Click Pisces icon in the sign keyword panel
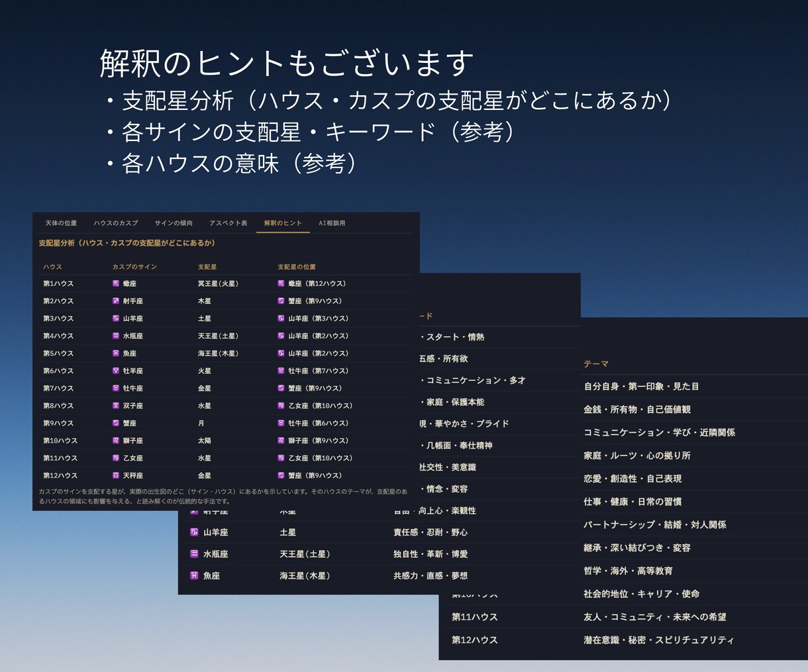The height and width of the screenshot is (672, 808). 194,576
